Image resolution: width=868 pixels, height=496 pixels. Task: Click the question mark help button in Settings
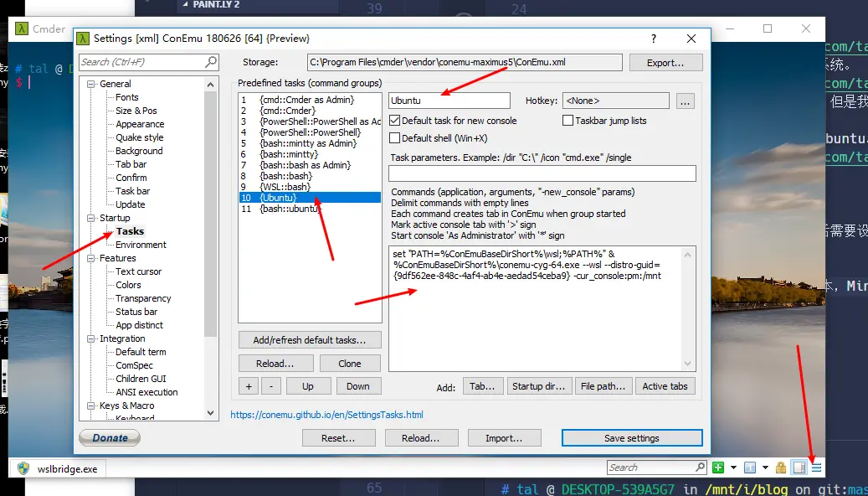tap(654, 39)
